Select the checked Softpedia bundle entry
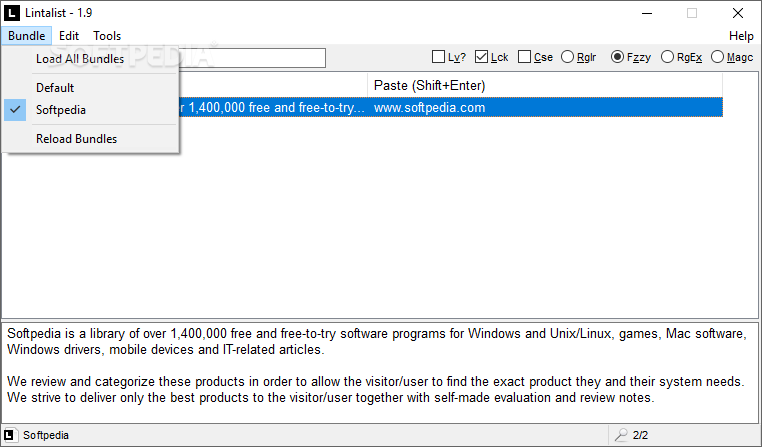Image resolution: width=762 pixels, height=447 pixels. point(90,110)
